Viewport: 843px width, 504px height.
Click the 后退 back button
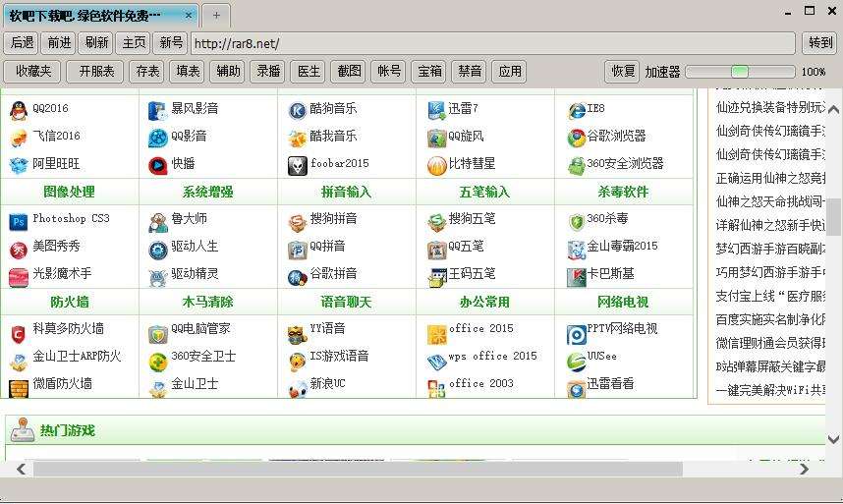22,43
